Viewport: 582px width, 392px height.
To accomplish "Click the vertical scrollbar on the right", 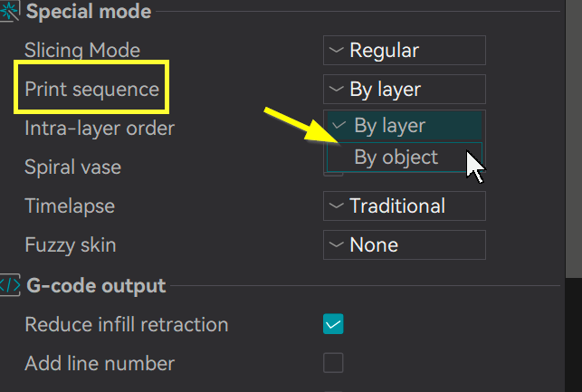I will [x=575, y=136].
